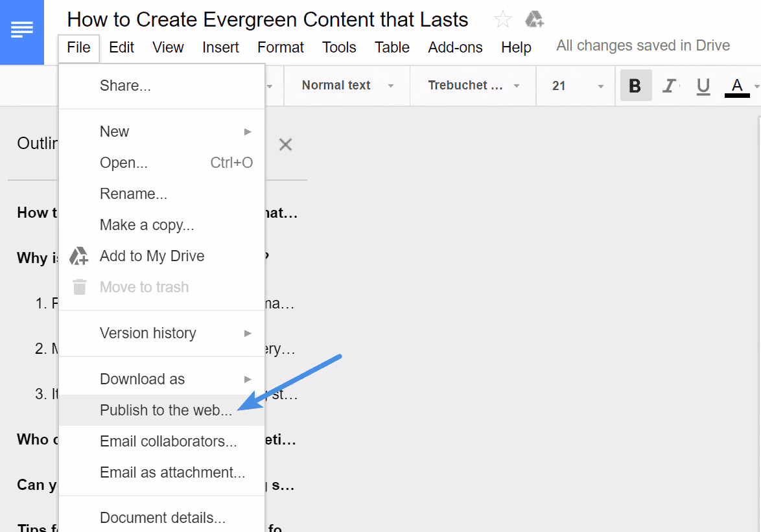Star this document
This screenshot has width=761, height=532.
pyautogui.click(x=502, y=19)
